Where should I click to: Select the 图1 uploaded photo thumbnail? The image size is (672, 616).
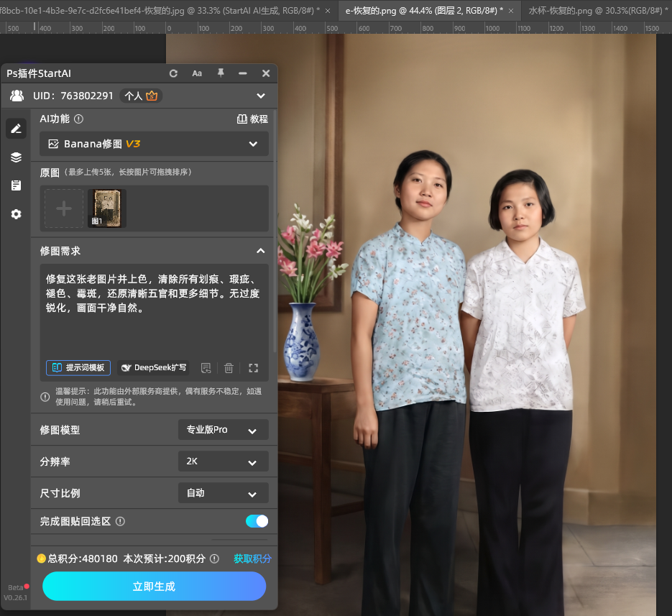107,208
